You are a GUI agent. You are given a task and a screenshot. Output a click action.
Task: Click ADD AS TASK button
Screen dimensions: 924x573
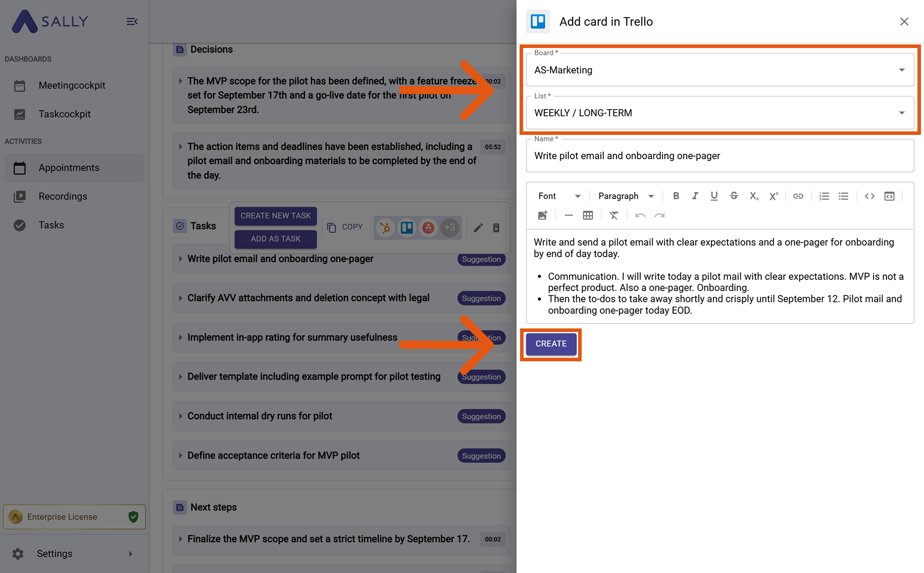276,239
